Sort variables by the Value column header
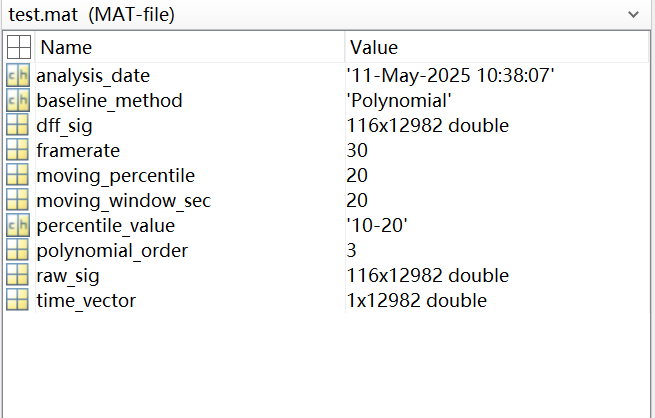Screen dimensions: 655x418 [374, 47]
